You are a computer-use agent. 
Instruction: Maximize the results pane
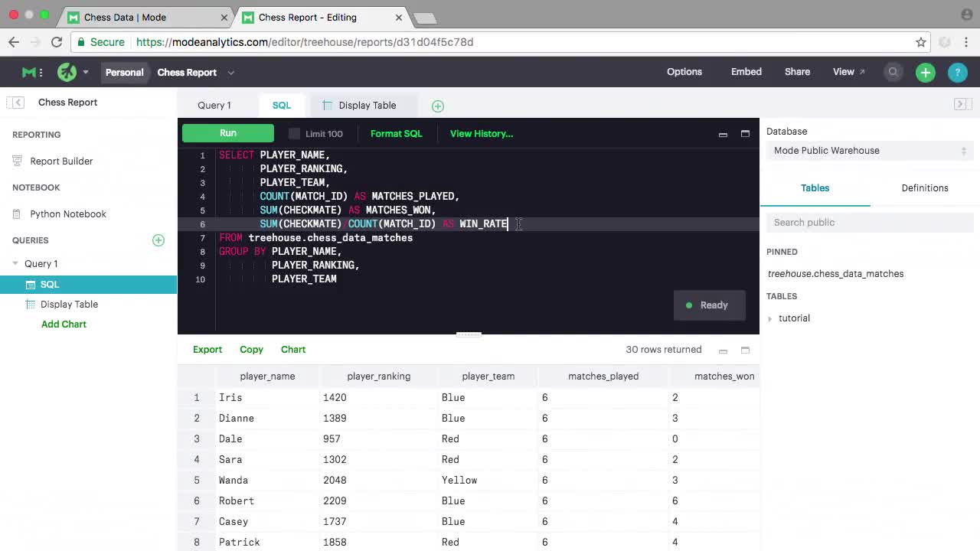tap(745, 350)
